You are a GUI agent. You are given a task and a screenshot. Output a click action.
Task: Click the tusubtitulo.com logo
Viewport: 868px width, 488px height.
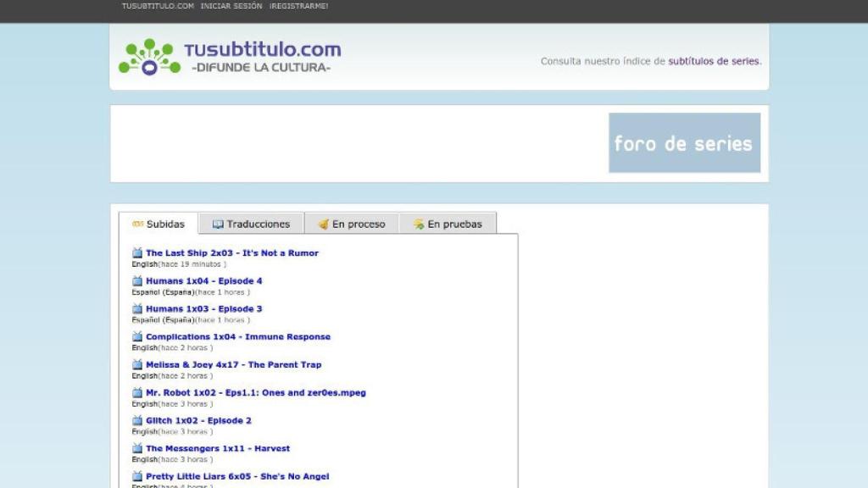point(230,57)
